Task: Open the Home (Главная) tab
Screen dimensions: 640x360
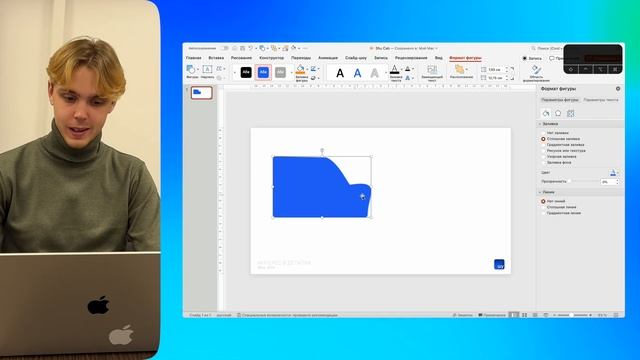Action: (193, 58)
